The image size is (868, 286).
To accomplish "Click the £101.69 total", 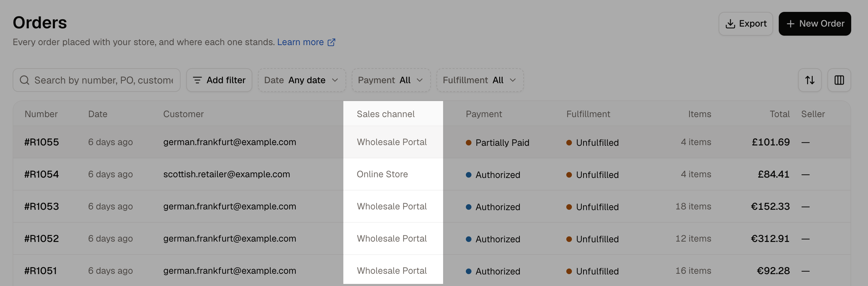I will pos(771,142).
